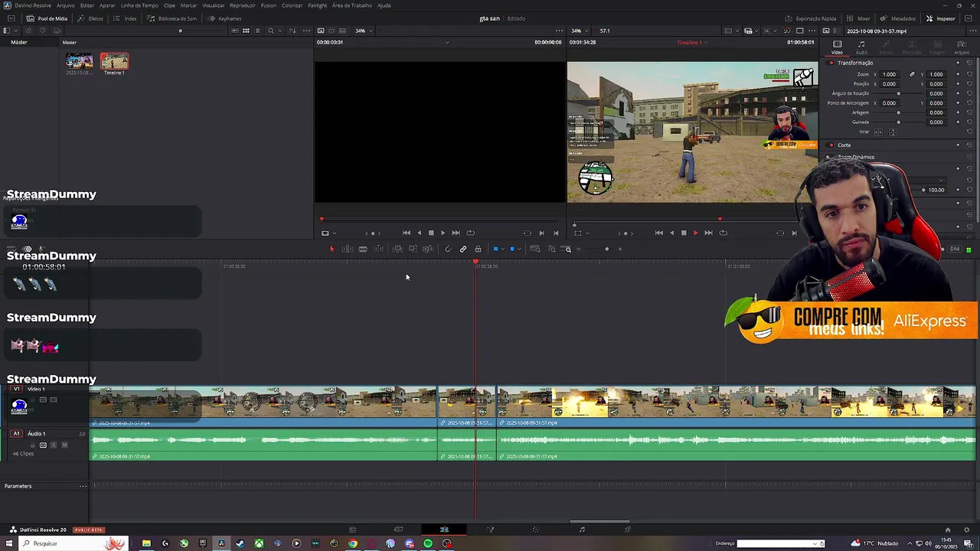Reset the Transformação section

pyautogui.click(x=969, y=63)
